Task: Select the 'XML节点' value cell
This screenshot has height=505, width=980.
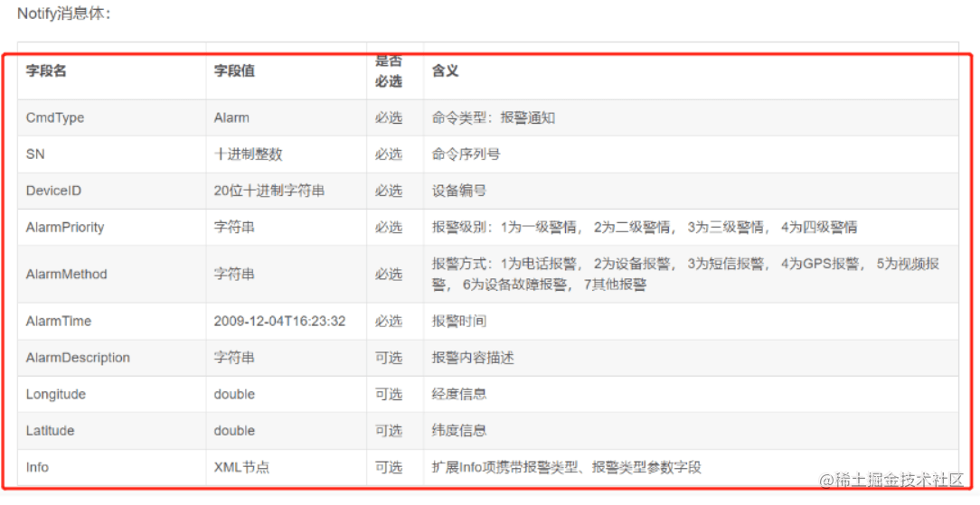Action: [241, 467]
